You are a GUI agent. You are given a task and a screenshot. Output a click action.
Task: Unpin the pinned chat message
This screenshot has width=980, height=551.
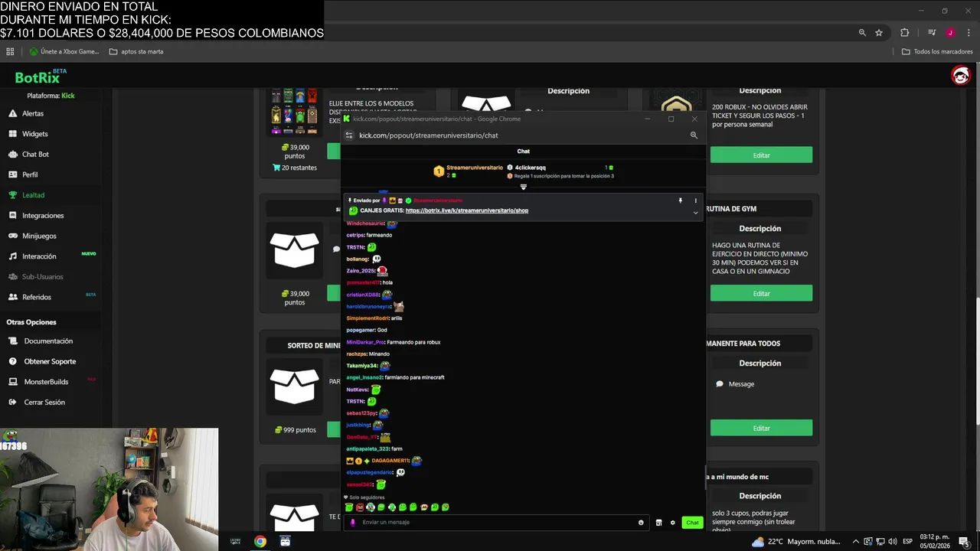click(x=680, y=201)
